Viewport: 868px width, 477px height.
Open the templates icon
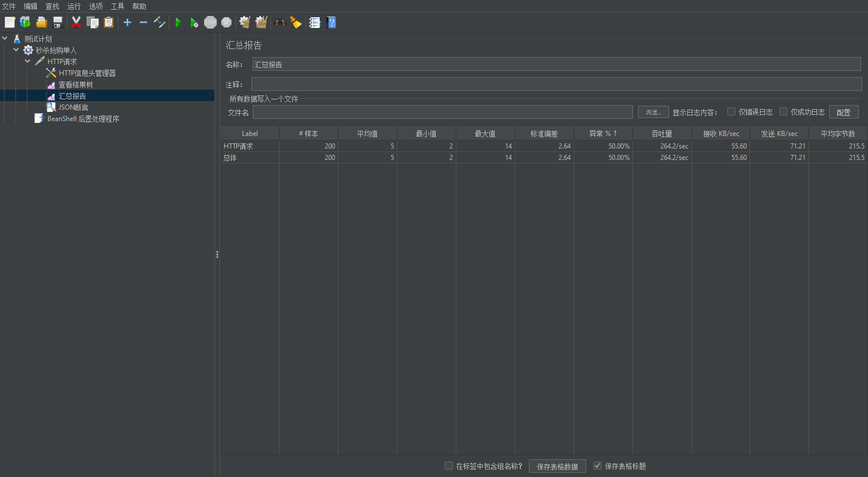pos(25,22)
